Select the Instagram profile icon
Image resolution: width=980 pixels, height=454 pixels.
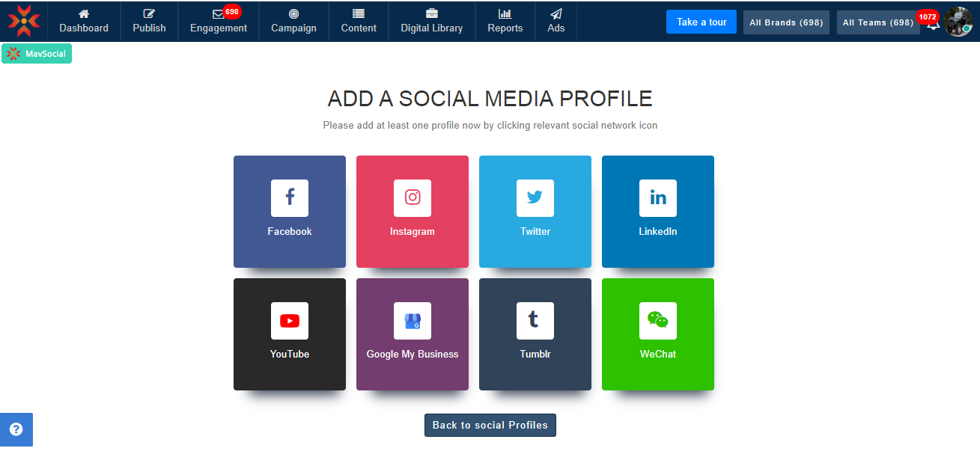click(x=413, y=211)
